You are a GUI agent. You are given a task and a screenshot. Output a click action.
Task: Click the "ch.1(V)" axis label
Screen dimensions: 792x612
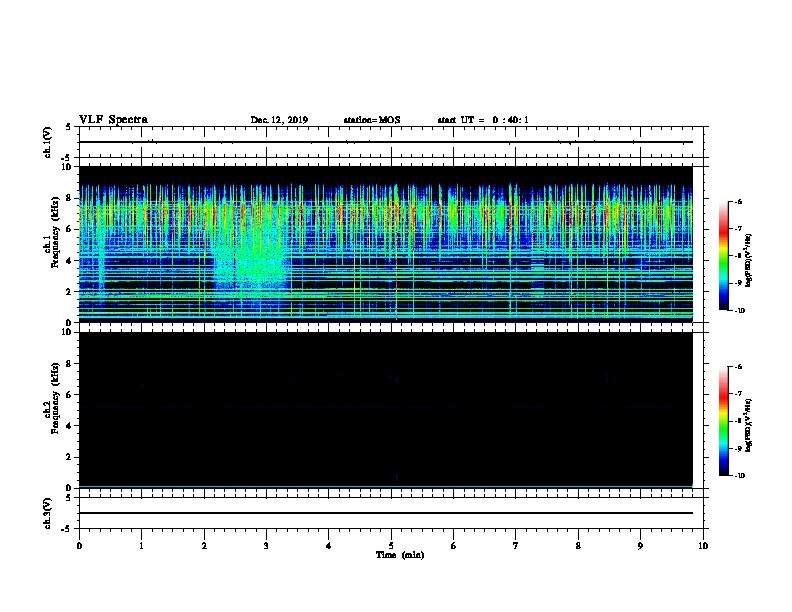coord(47,142)
